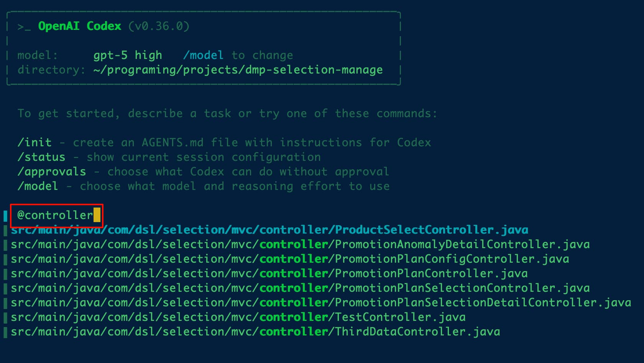Click the /status command

coord(41,157)
